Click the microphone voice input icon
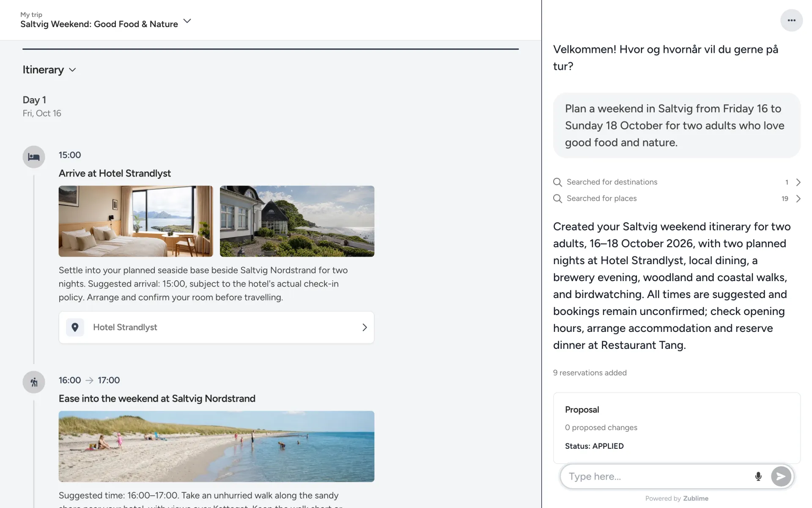Screen dimensions: 812x508 coord(758,476)
